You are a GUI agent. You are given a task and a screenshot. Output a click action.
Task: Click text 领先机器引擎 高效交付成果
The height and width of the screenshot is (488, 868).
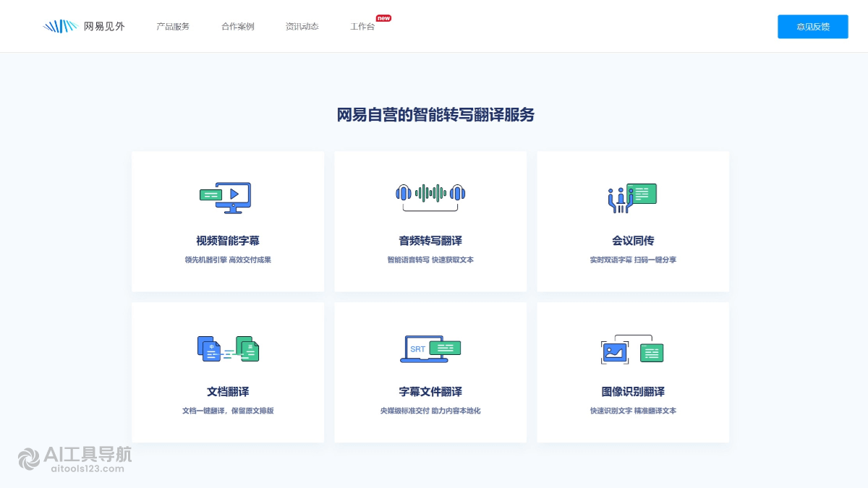coord(228,260)
